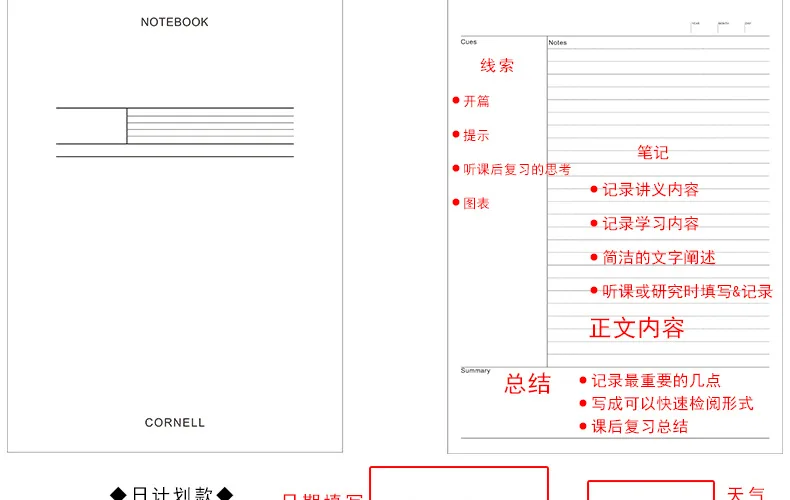Click the 记录学习内容 bullet
Image resolution: width=790 pixels, height=500 pixels.
pyautogui.click(x=644, y=223)
